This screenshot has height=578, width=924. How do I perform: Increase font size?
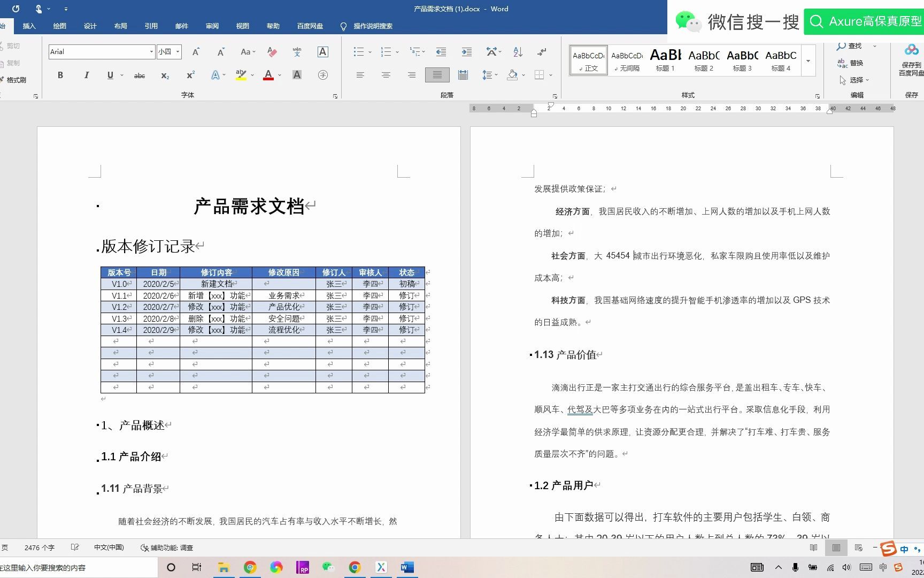[x=196, y=52]
